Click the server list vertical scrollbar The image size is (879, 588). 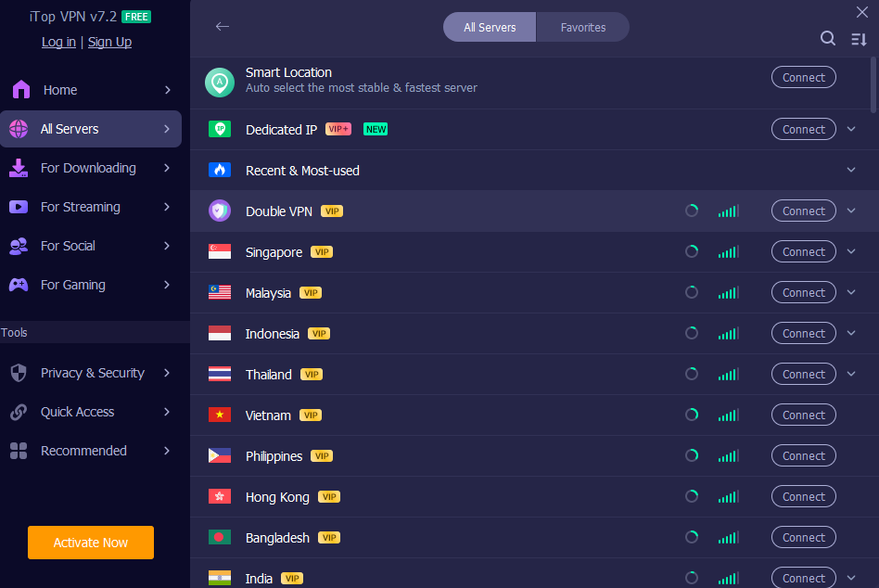coord(873,83)
